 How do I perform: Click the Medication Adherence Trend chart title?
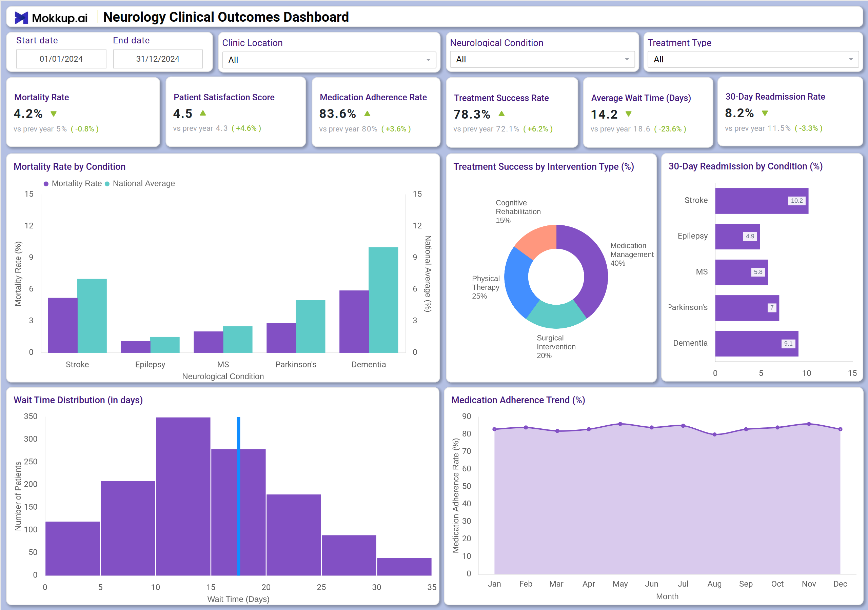click(x=518, y=400)
